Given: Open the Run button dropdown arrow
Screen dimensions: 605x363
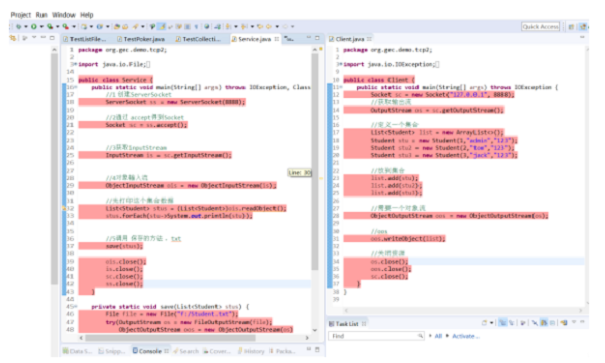Looking at the screenshot, I should point(41,27).
